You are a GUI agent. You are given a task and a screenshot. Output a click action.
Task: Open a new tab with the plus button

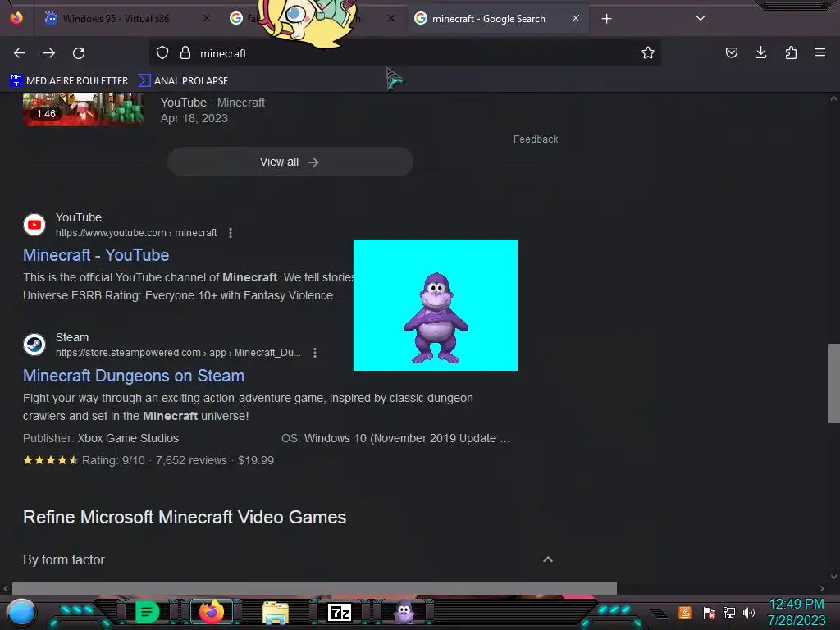(606, 19)
